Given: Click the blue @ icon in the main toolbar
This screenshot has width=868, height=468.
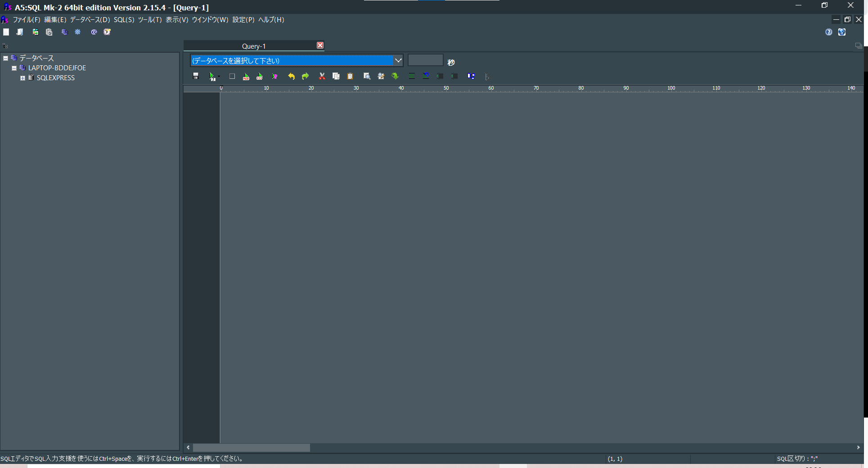Looking at the screenshot, I should click(94, 32).
